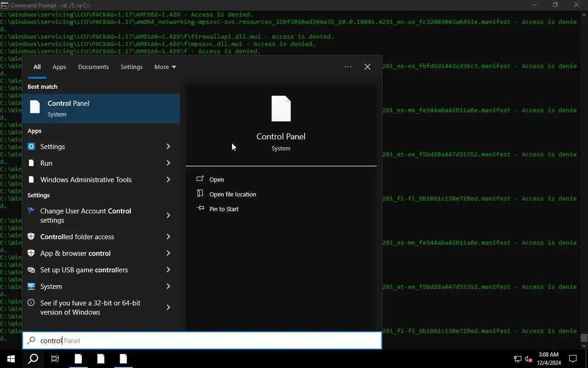Viewport: 588px width, 368px height.
Task: Select 'See if you have a 32-bit or 64-bit' result
Action: pyautogui.click(x=90, y=307)
